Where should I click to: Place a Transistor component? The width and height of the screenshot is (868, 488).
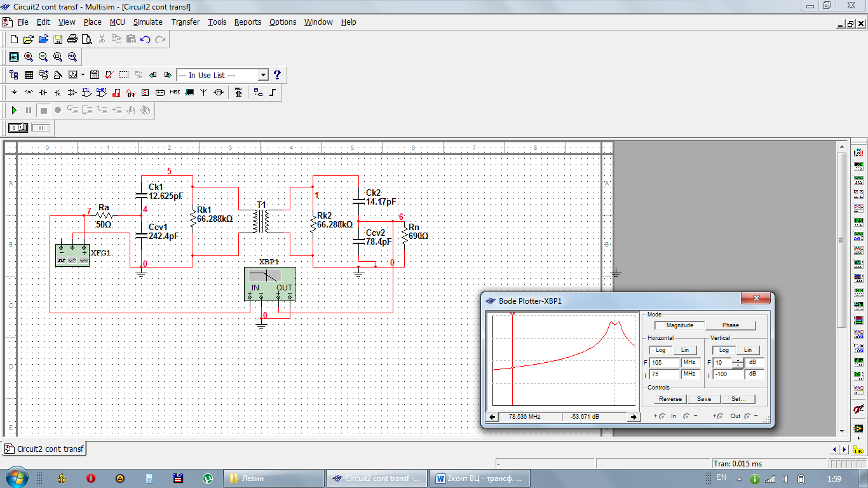click(58, 93)
